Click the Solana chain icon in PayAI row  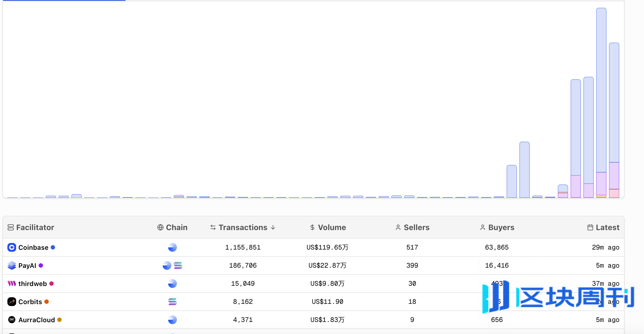coord(178,265)
